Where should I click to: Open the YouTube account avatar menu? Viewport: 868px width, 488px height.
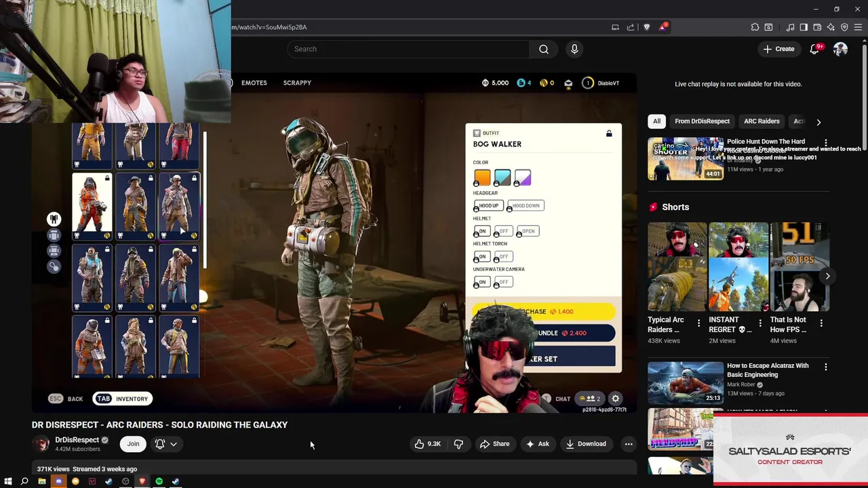point(840,49)
